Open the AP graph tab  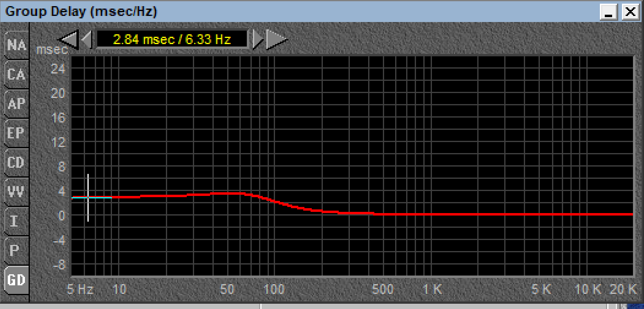tap(16, 104)
